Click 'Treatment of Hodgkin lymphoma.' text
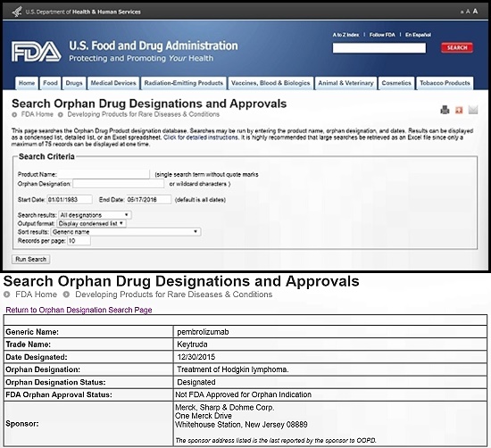Screen dimensions: 491x448 pos(233,369)
